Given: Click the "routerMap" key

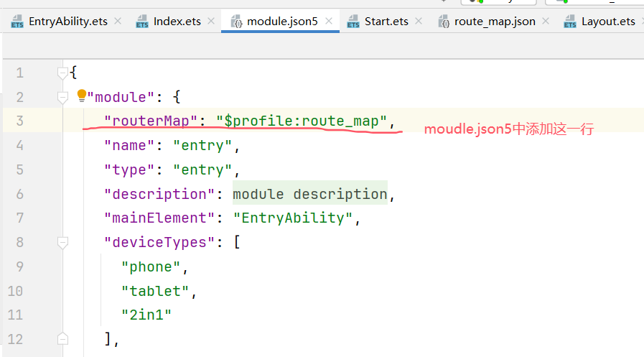Looking at the screenshot, I should point(151,121).
